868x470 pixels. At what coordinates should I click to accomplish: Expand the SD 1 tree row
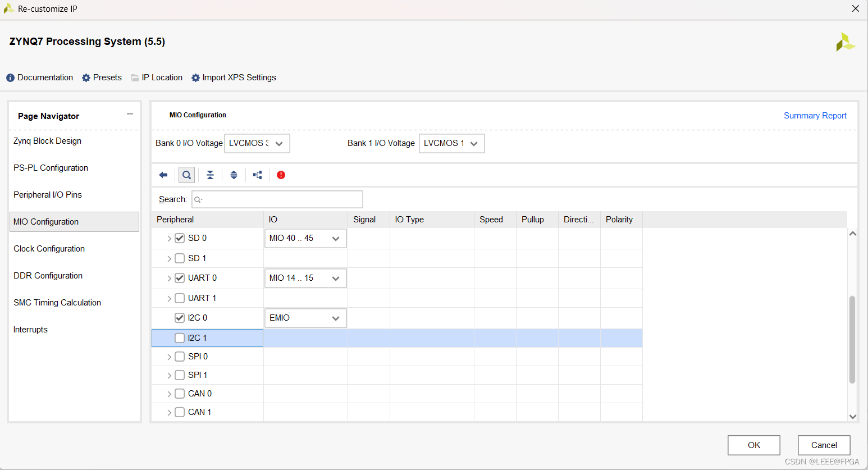point(169,259)
